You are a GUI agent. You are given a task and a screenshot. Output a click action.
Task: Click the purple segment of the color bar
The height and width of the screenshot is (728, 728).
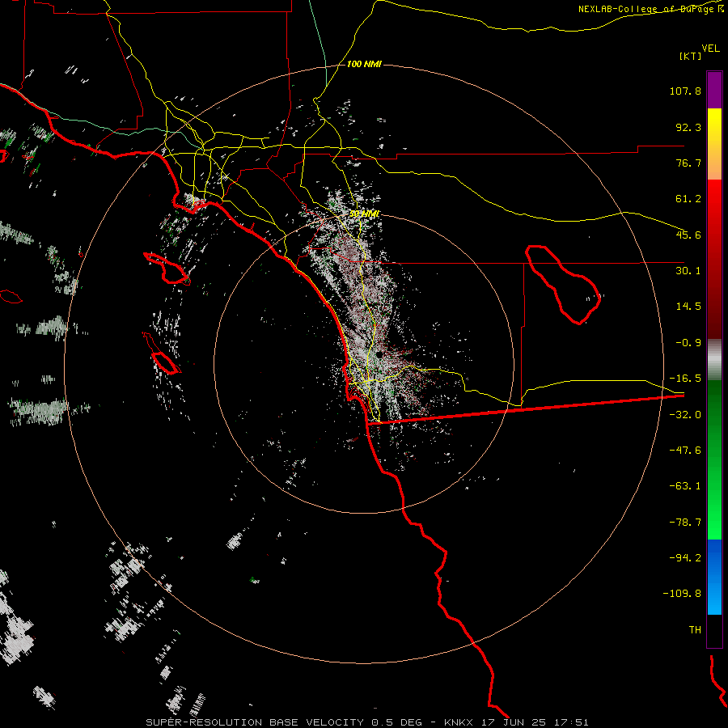[714, 90]
